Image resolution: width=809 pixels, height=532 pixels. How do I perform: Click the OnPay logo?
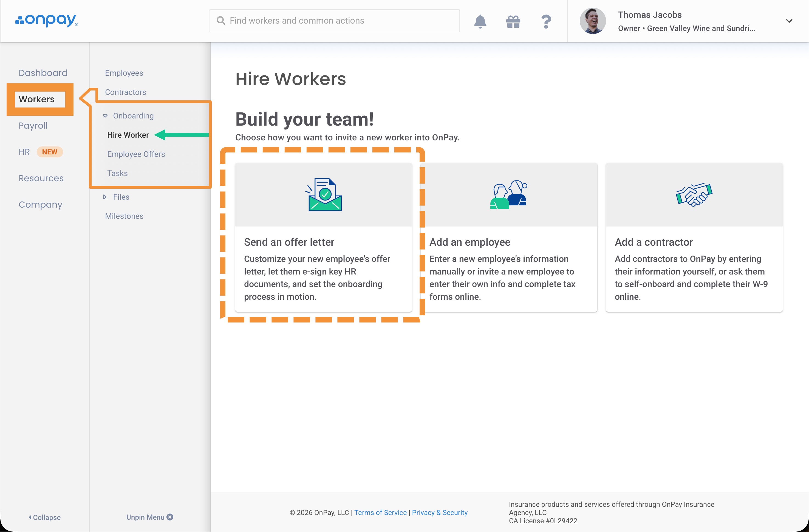(47, 20)
